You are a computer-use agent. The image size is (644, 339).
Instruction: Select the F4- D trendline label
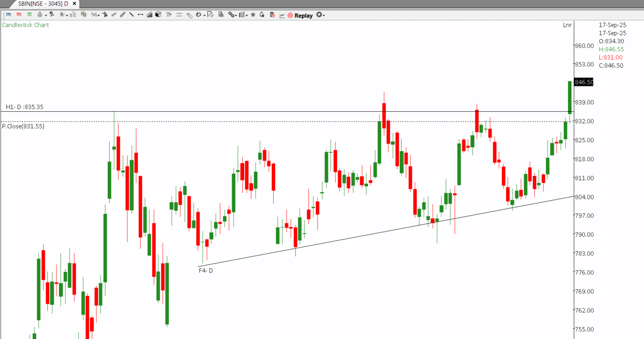click(x=206, y=270)
